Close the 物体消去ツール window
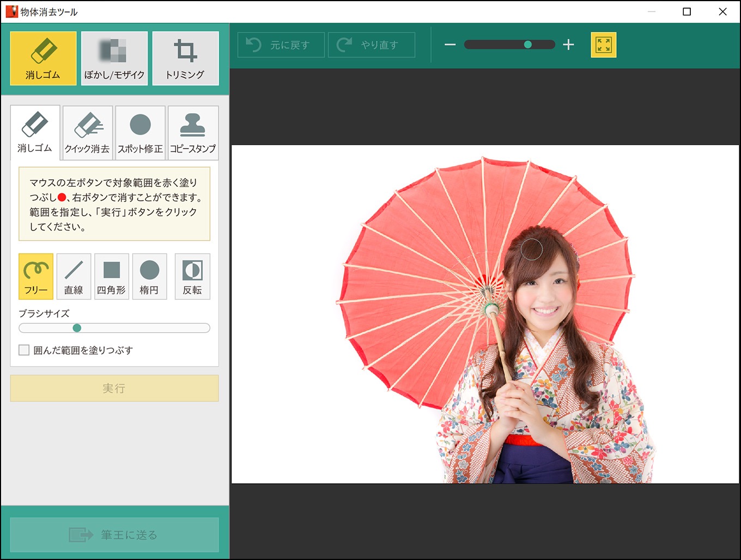This screenshot has width=741, height=560. click(x=723, y=11)
